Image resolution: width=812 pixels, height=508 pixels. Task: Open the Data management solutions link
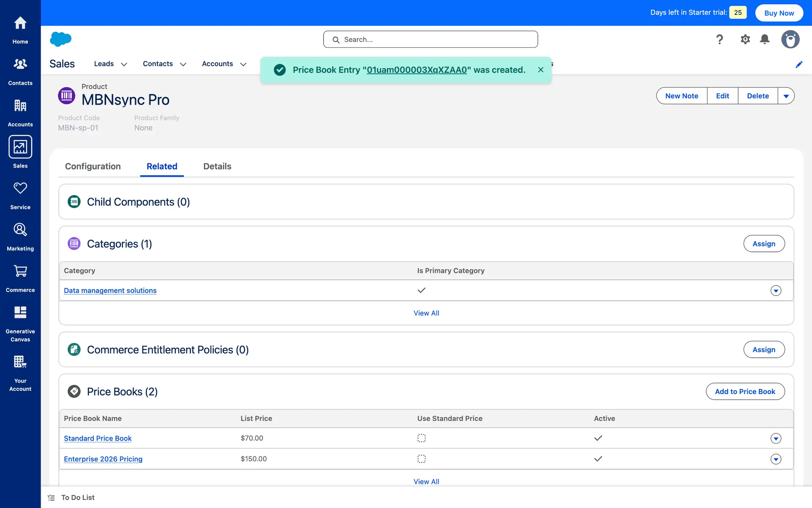110,290
